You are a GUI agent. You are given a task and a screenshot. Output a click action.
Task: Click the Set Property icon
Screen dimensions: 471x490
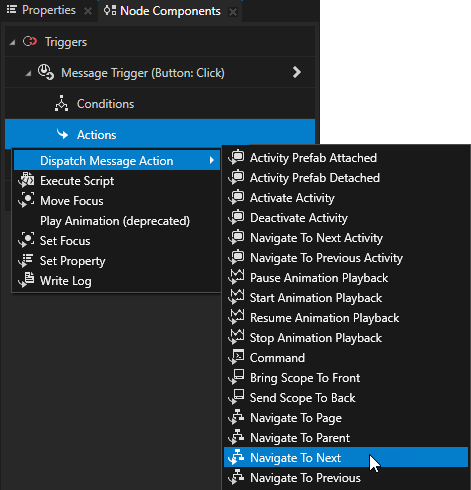(26, 260)
